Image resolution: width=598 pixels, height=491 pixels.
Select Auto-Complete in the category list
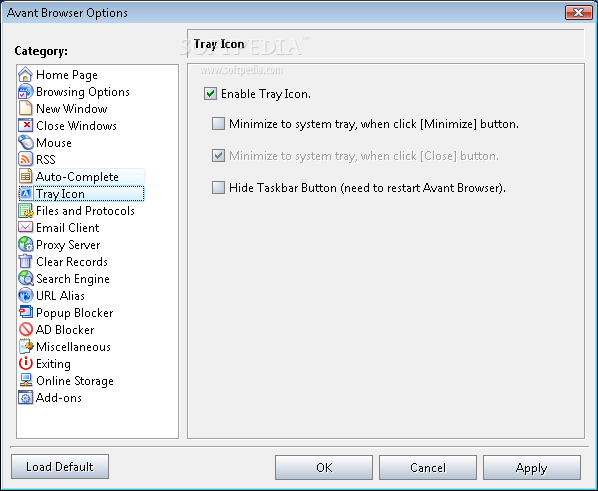[x=77, y=177]
